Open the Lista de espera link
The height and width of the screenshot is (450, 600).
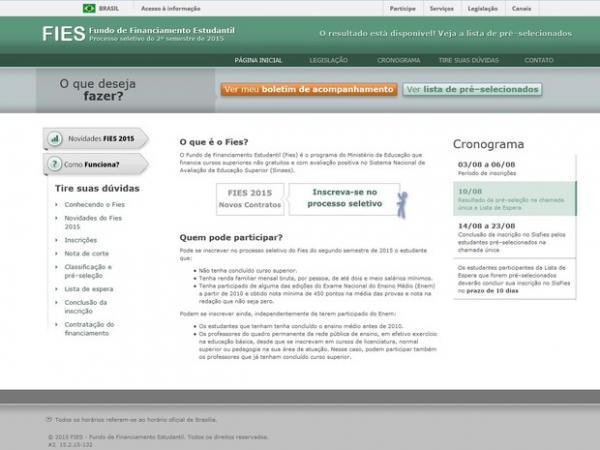(89, 289)
